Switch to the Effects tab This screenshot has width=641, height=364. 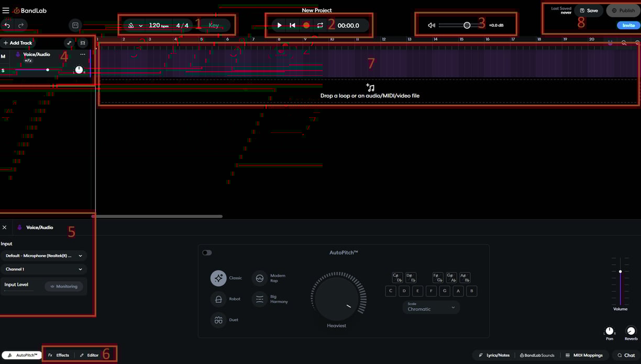click(x=59, y=355)
